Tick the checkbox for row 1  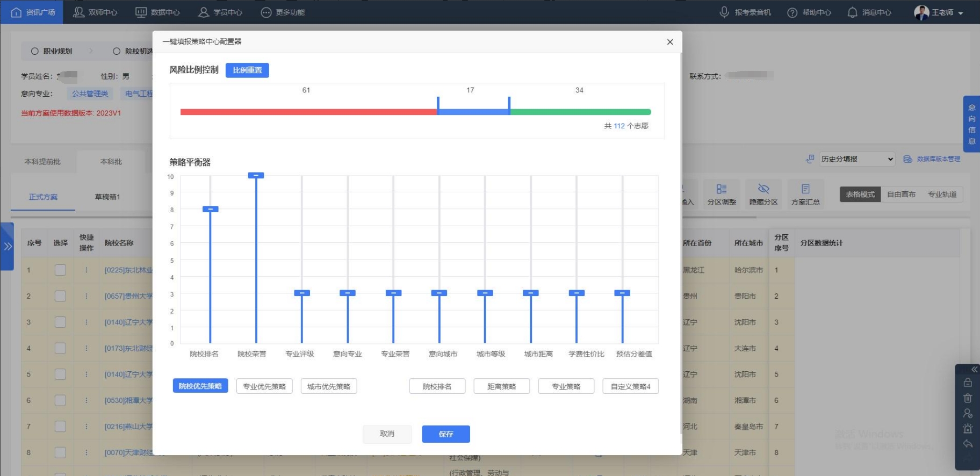(60, 270)
